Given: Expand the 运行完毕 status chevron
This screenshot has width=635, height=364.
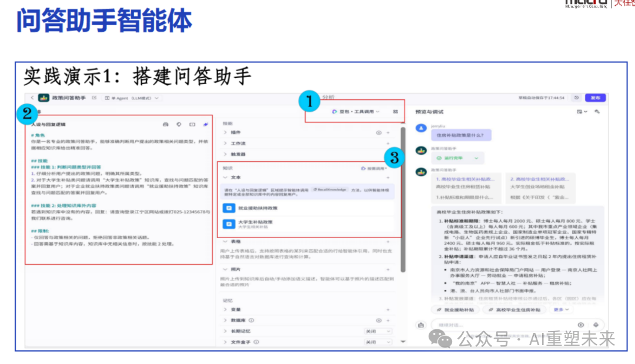Looking at the screenshot, I should (476, 158).
